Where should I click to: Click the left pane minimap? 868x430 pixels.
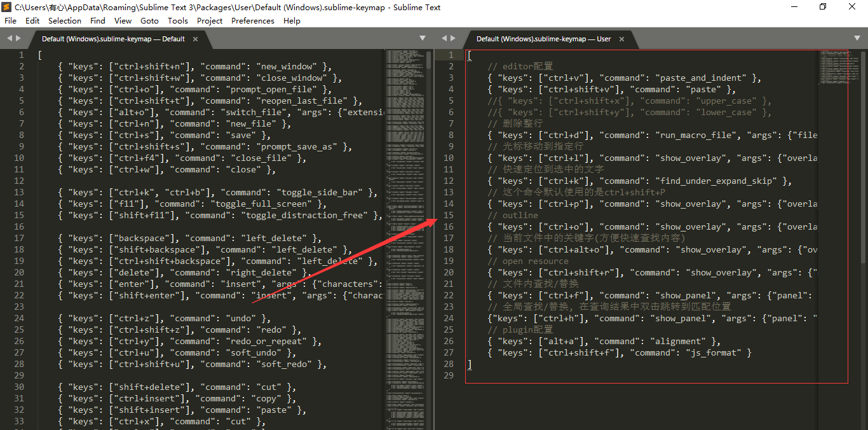coord(405,191)
